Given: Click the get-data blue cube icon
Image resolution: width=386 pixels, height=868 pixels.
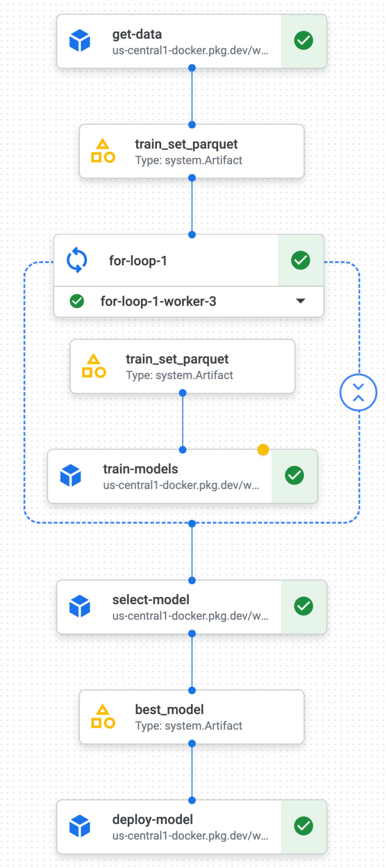Looking at the screenshot, I should pos(80,41).
